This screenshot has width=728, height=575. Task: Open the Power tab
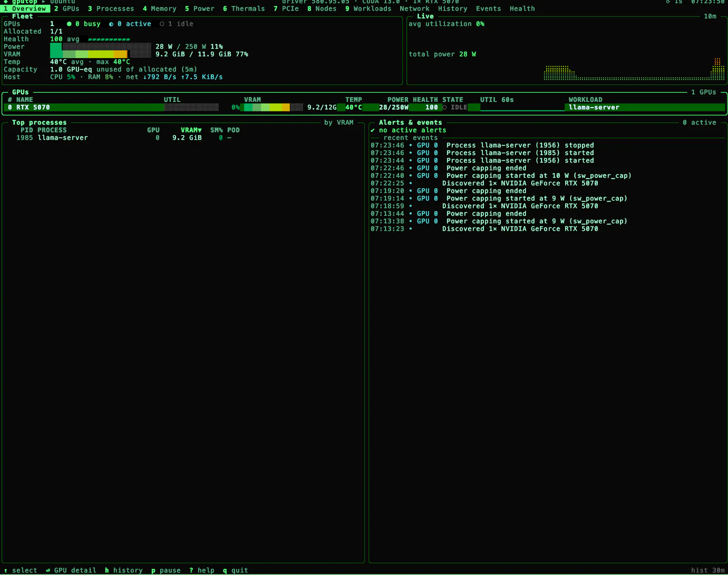(199, 9)
